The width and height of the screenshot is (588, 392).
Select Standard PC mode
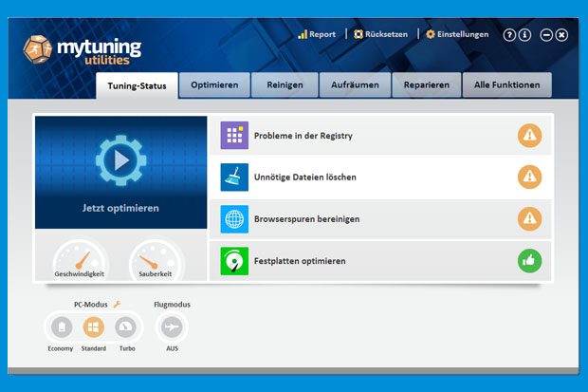(x=93, y=327)
